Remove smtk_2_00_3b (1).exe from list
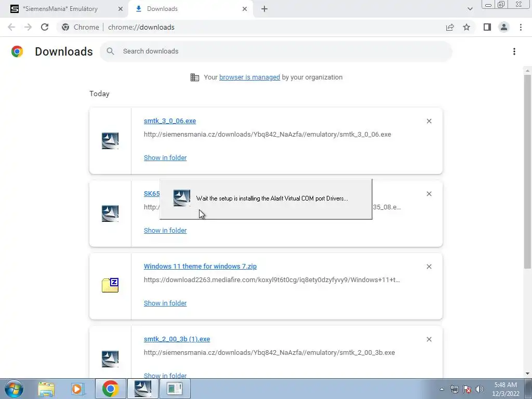Viewport: 532px width, 399px height. (x=429, y=339)
